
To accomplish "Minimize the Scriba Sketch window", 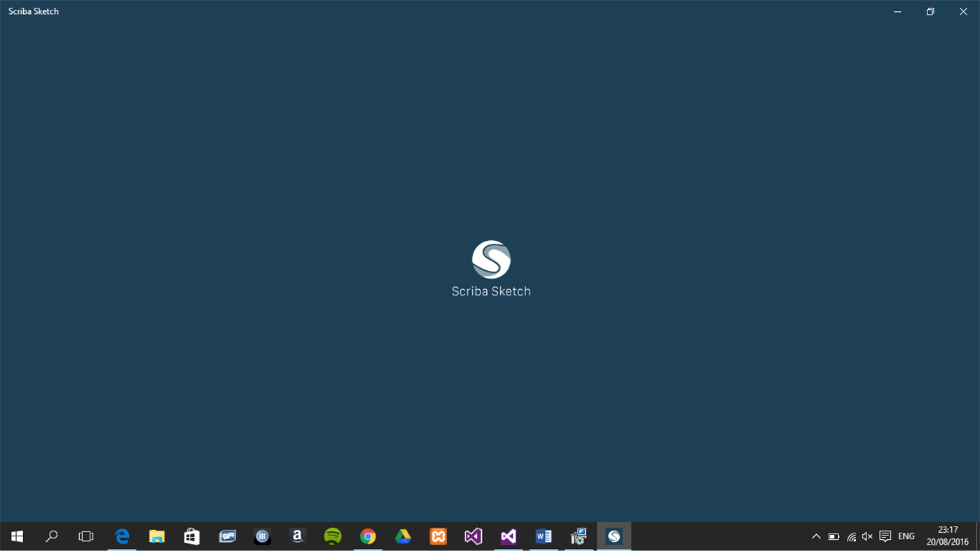I will 897,11.
